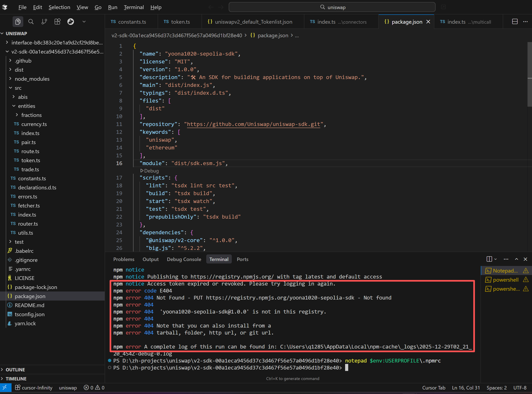This screenshot has width=532, height=394.
Task: Expand the OUTLINE section
Action: 15,370
